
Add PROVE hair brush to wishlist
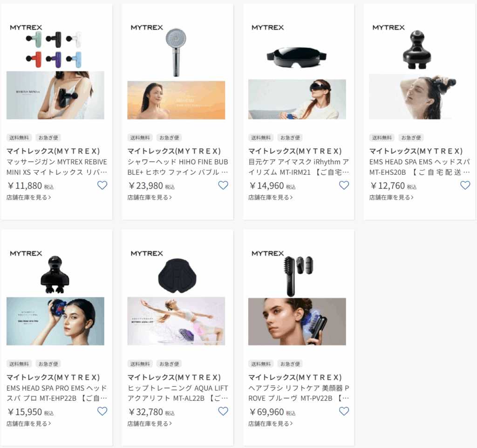click(344, 412)
